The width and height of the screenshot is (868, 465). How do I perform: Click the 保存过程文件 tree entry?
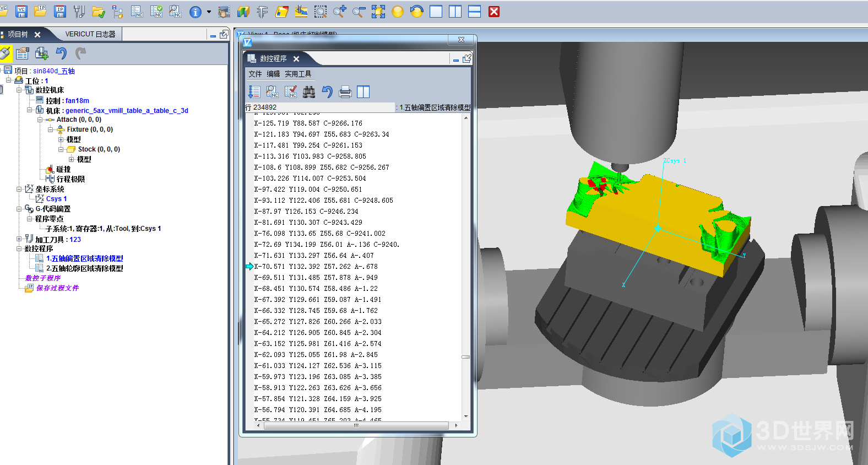57,288
